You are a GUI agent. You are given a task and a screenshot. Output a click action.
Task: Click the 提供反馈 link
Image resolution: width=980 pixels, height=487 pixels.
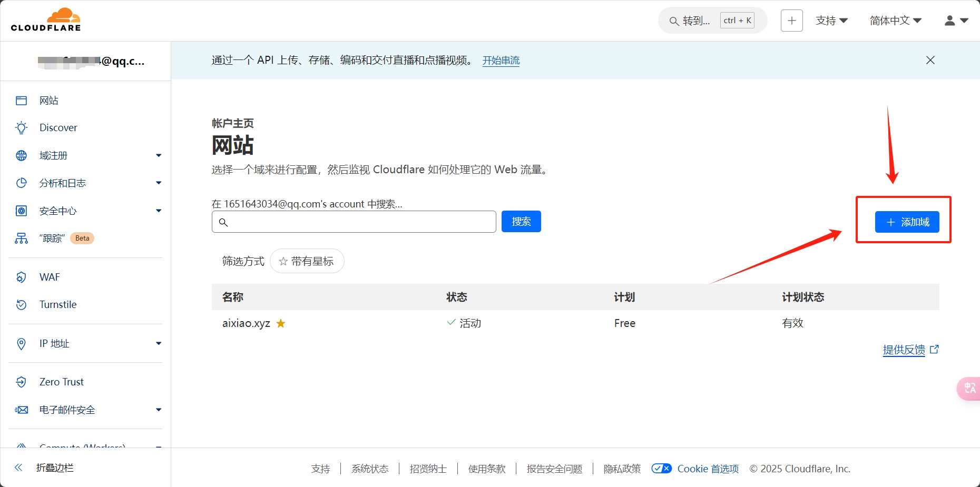(x=904, y=350)
